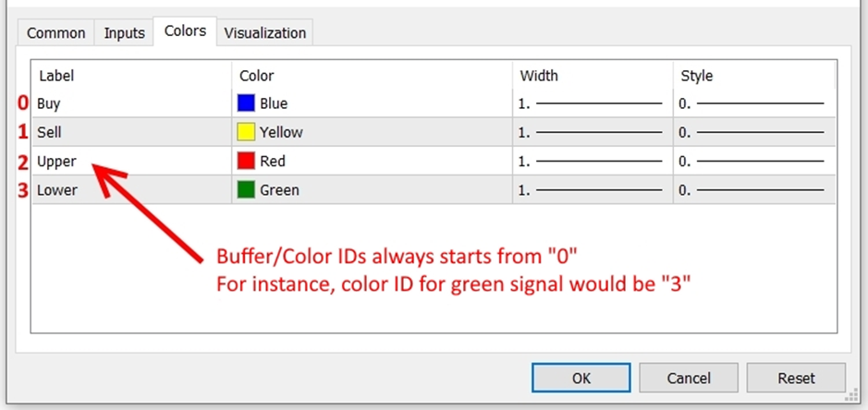This screenshot has height=410, width=868.
Task: Open the Common tab
Action: (x=55, y=33)
